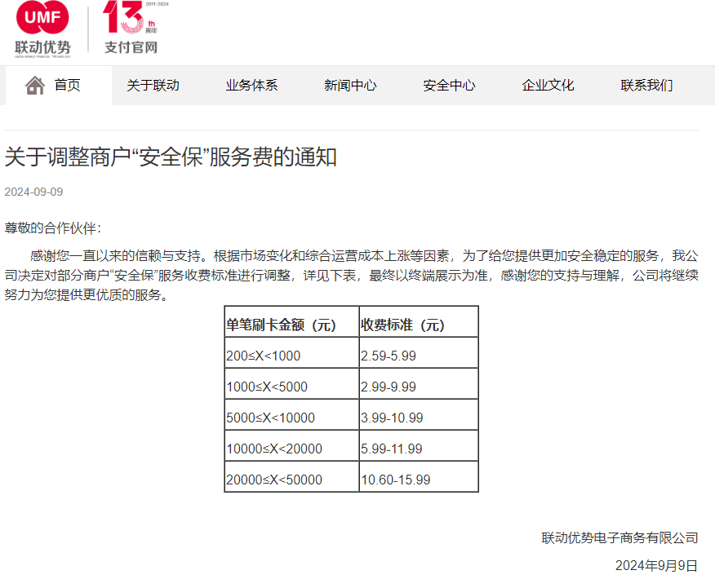Click the home icon in navigation bar

(35, 85)
